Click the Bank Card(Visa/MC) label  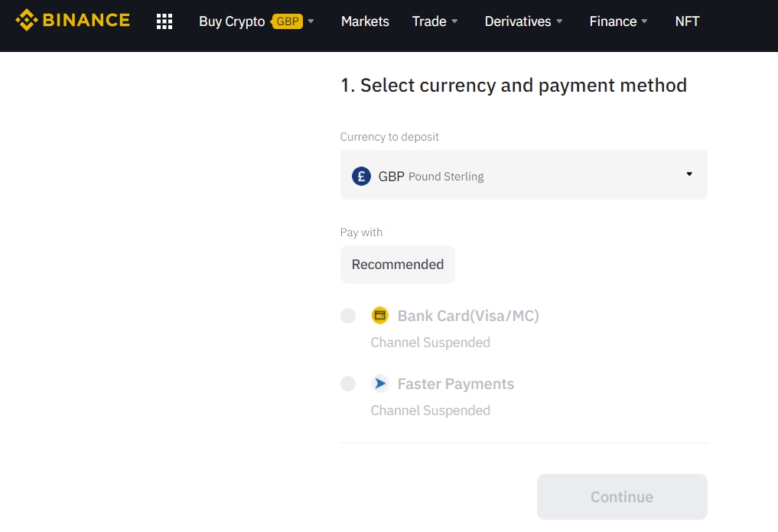[468, 316]
